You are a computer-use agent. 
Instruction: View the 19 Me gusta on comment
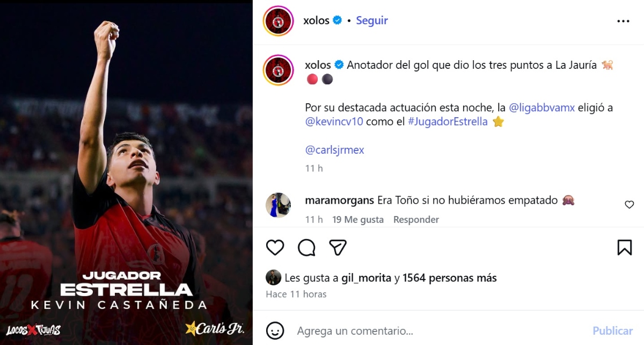tap(358, 219)
